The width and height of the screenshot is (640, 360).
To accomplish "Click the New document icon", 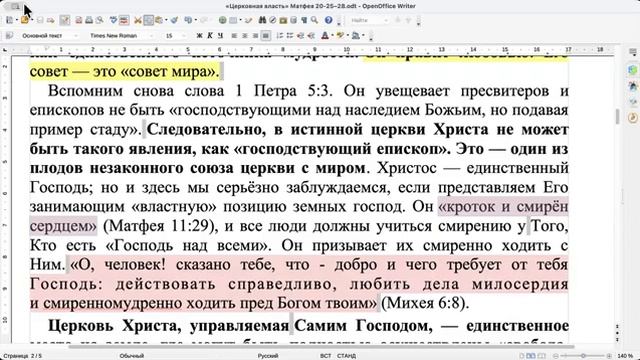I will tap(9, 20).
